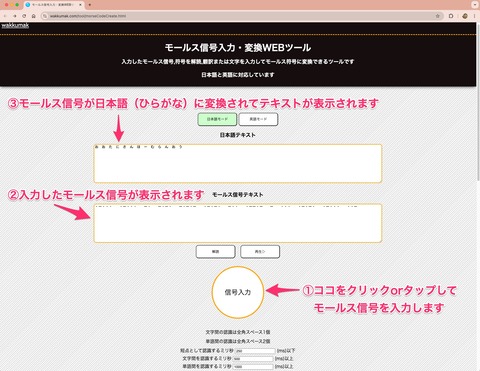Close the モールス信号入力 browser tab

pyautogui.click(x=80, y=5)
